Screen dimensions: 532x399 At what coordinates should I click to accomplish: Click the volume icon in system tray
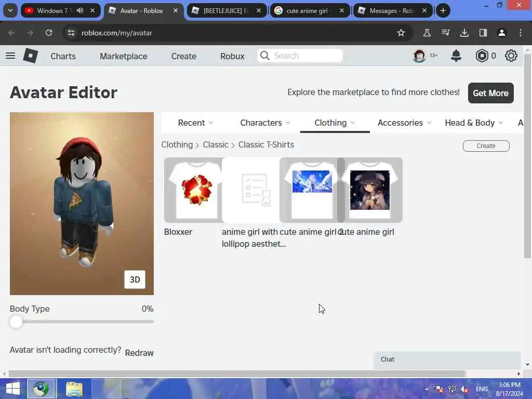click(x=464, y=389)
